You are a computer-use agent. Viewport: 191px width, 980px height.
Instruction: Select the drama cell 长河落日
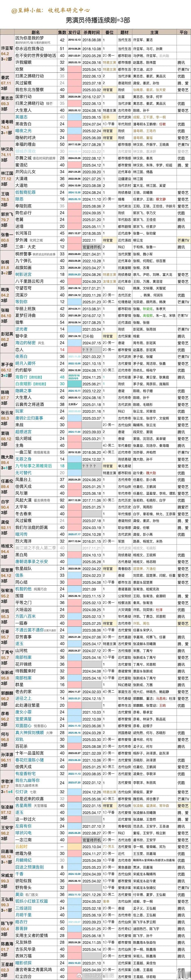click(x=23, y=233)
